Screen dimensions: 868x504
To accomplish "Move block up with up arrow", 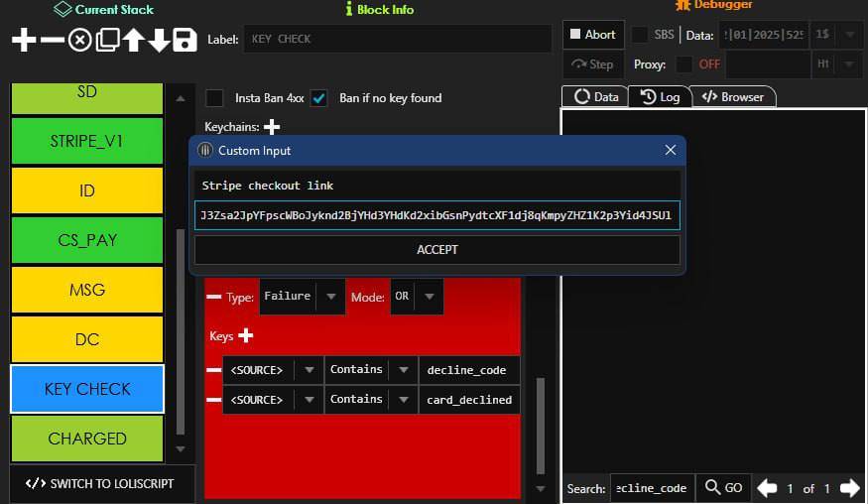I will point(133,40).
